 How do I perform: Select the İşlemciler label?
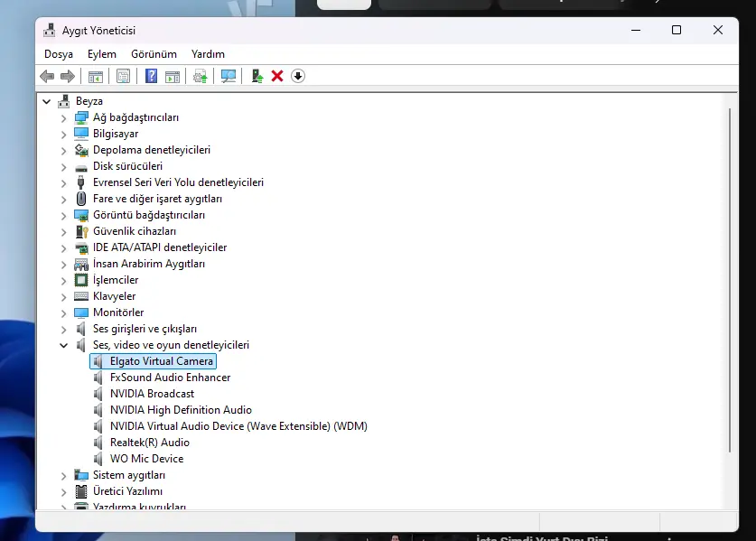[x=116, y=280]
